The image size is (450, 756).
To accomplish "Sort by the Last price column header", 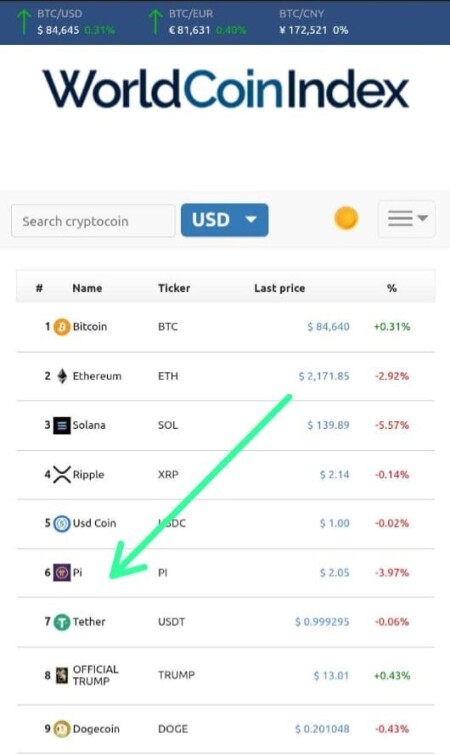I will point(279,288).
